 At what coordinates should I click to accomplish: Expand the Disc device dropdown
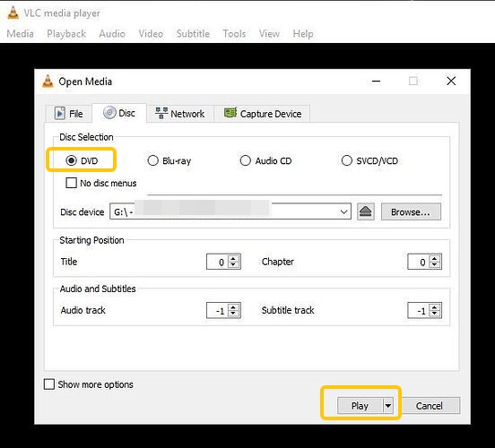[343, 211]
